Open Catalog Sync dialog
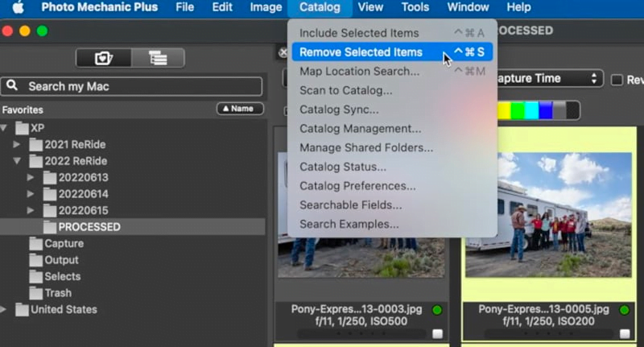This screenshot has width=644, height=347. (392, 109)
